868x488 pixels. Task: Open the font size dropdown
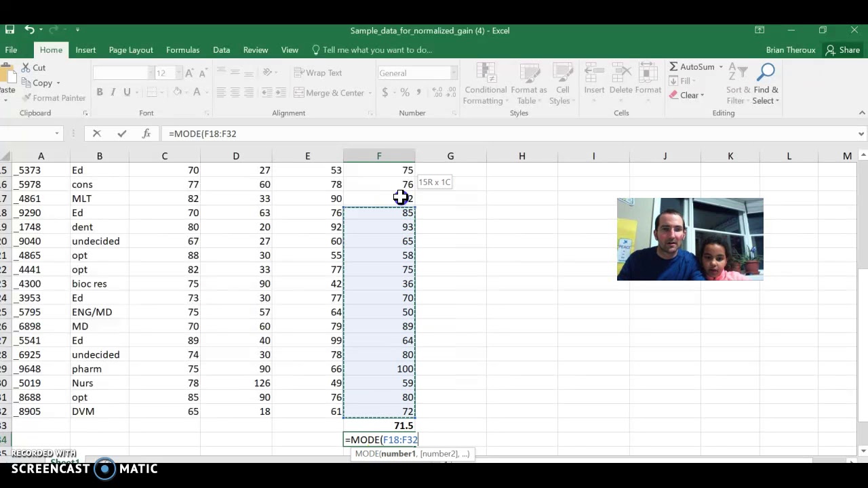(x=179, y=73)
